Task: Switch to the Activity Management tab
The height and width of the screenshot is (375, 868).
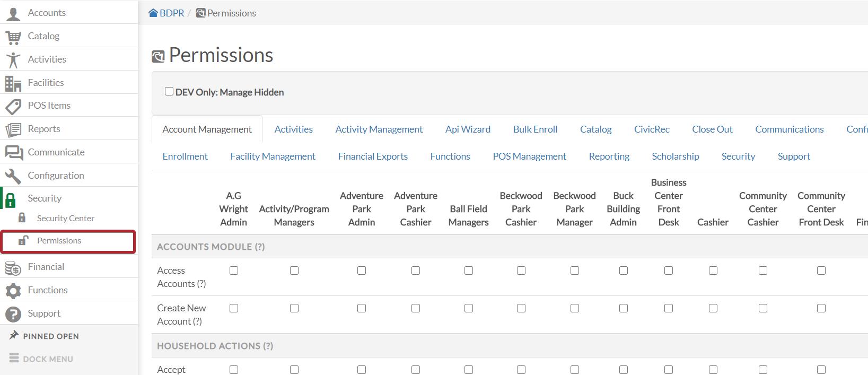Action: click(x=379, y=129)
